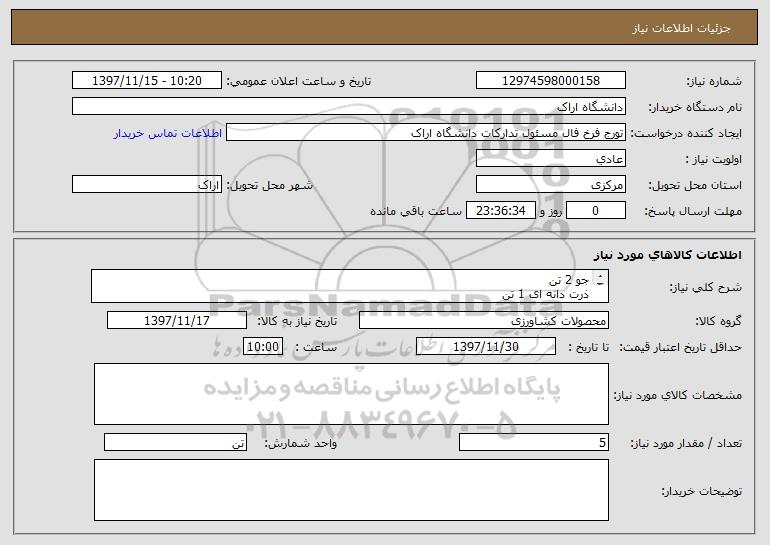
Task: Click the goods group field محصولات کشاورزی
Action: point(484,321)
